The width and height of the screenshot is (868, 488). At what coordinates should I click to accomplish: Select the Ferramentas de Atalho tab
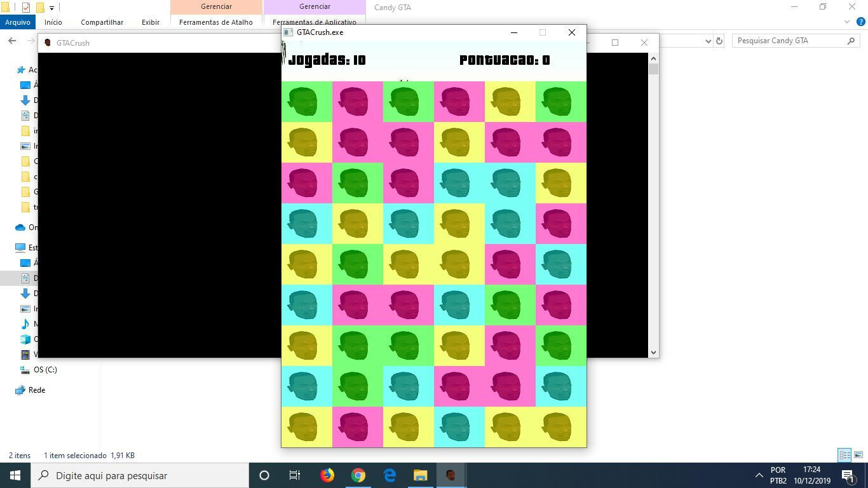tap(216, 22)
